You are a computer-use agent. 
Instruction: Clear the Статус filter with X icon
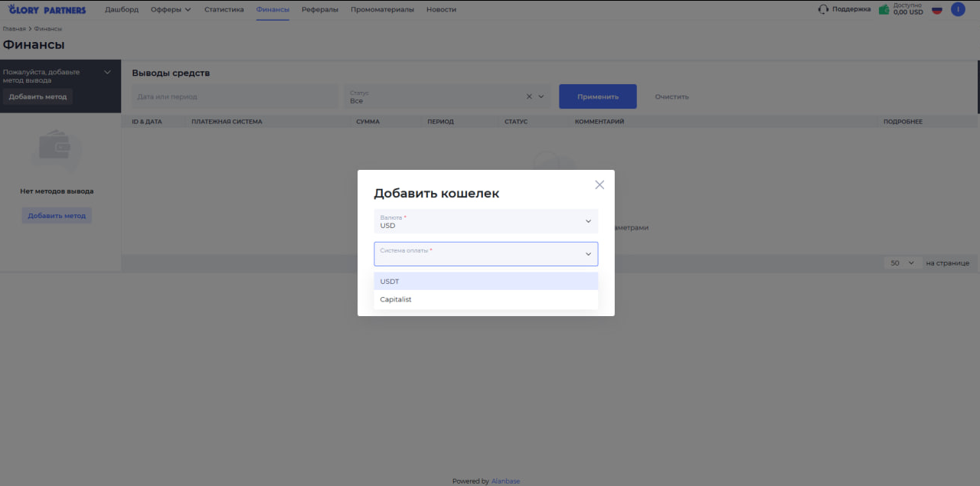tap(529, 97)
